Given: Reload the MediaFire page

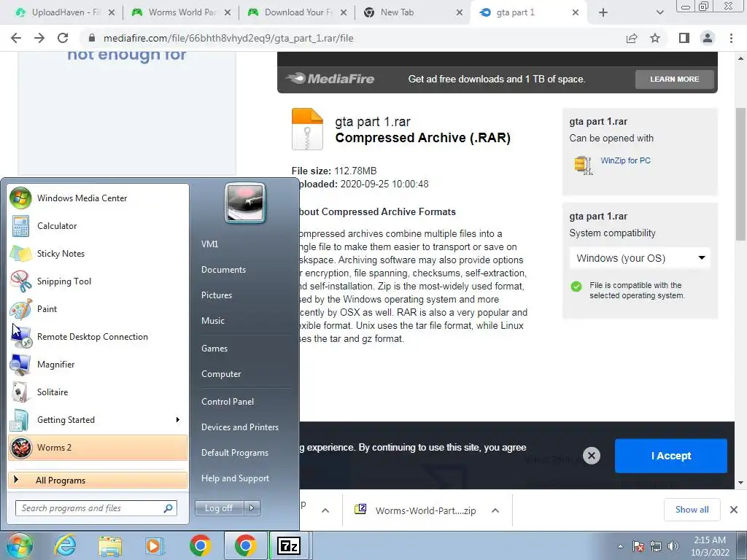Looking at the screenshot, I should click(x=63, y=38).
